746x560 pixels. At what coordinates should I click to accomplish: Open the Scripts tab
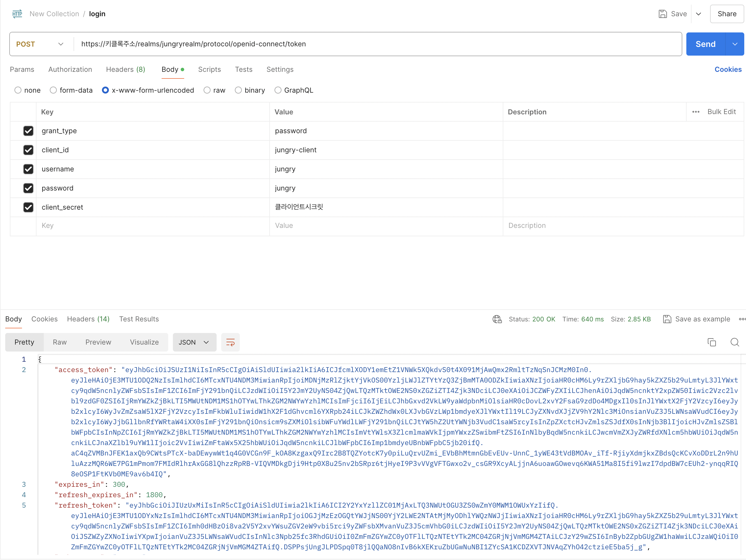click(209, 69)
